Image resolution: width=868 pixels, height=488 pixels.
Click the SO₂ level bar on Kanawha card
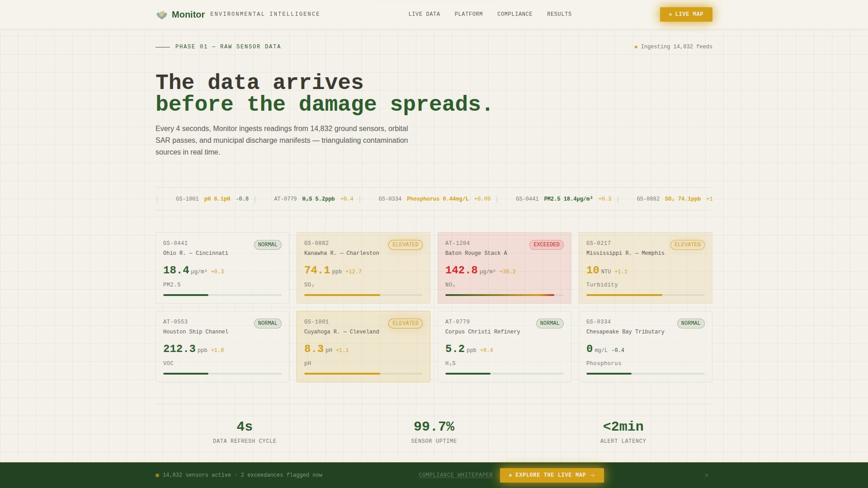pyautogui.click(x=363, y=295)
